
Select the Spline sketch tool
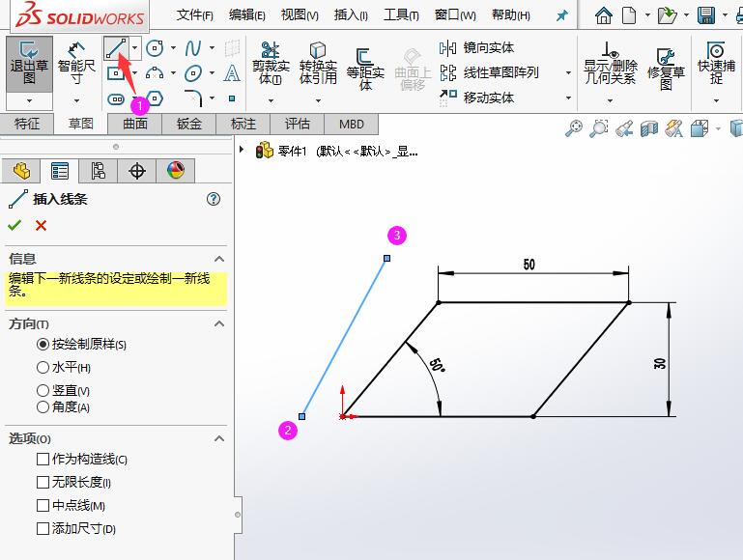pos(193,48)
